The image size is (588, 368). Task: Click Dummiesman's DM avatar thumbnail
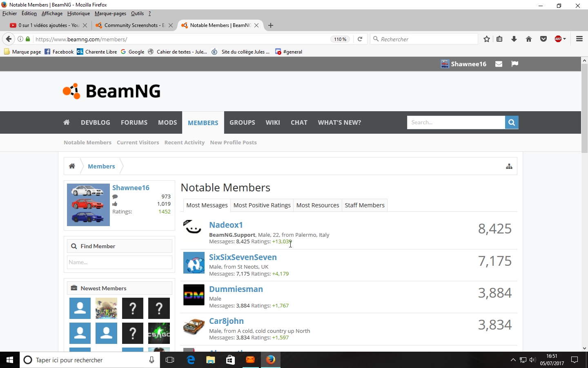194,295
